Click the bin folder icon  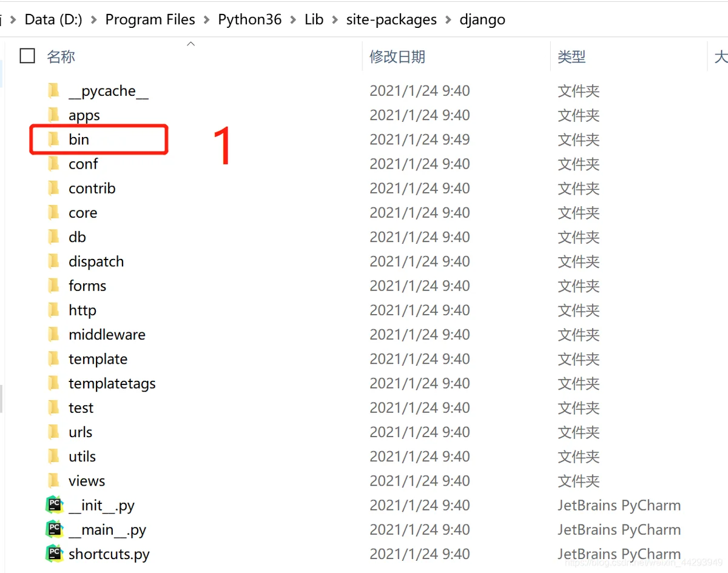click(54, 139)
